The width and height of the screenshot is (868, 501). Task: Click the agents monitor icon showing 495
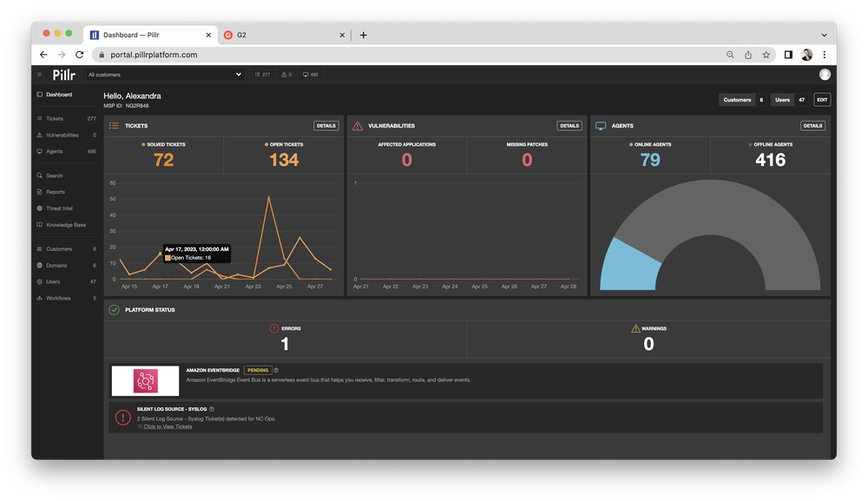click(x=305, y=75)
